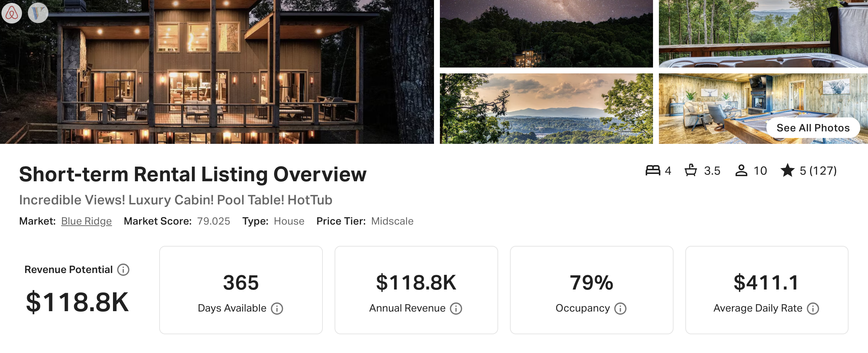
Task: Select the 79% Occupancy card
Action: 592,290
